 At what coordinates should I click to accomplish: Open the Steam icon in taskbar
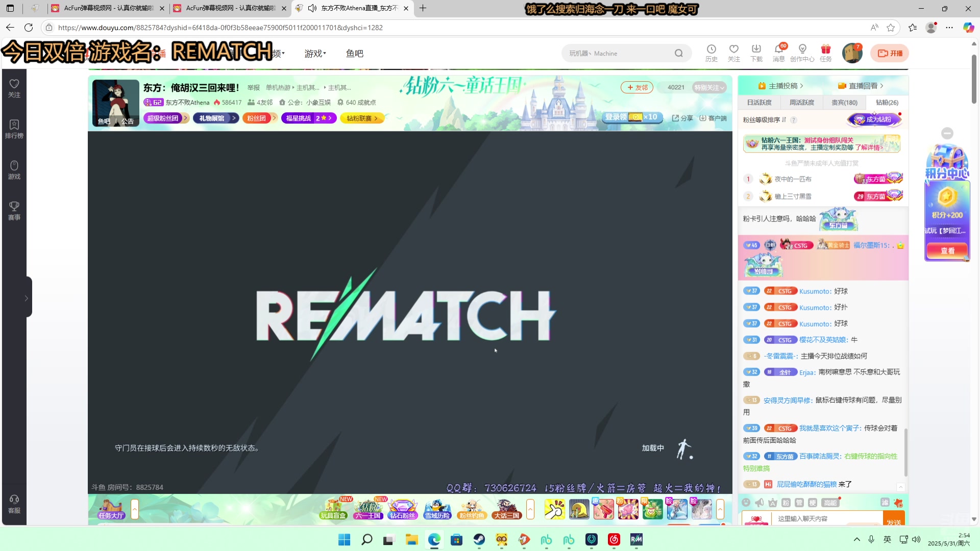[x=479, y=539]
